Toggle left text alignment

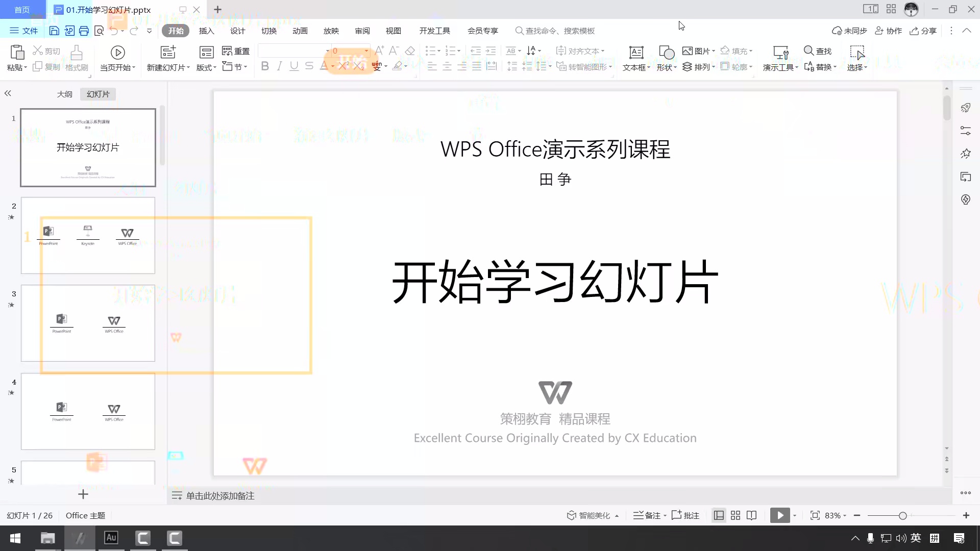pyautogui.click(x=432, y=66)
